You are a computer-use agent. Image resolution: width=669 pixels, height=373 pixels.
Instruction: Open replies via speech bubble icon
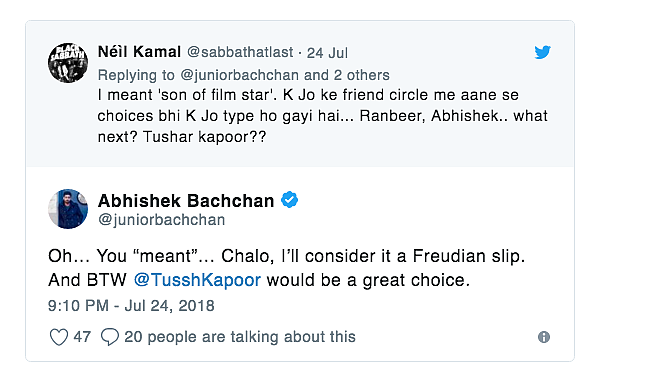tap(110, 337)
